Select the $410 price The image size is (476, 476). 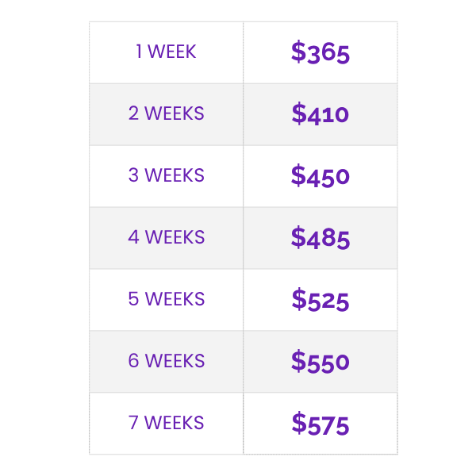click(x=320, y=114)
